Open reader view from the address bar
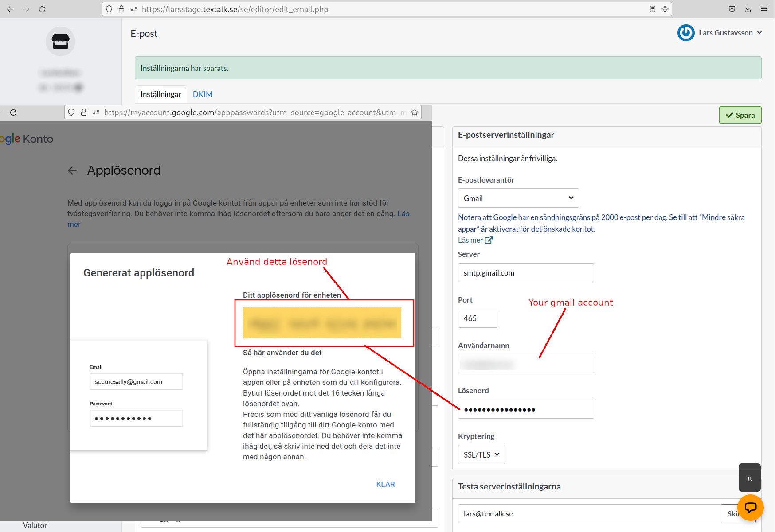775x532 pixels. 652,9
